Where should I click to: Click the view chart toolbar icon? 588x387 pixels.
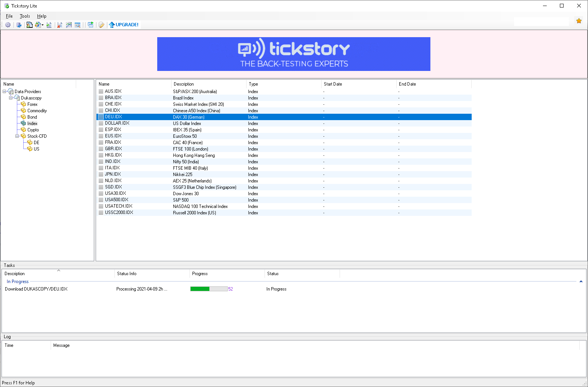(x=69, y=25)
